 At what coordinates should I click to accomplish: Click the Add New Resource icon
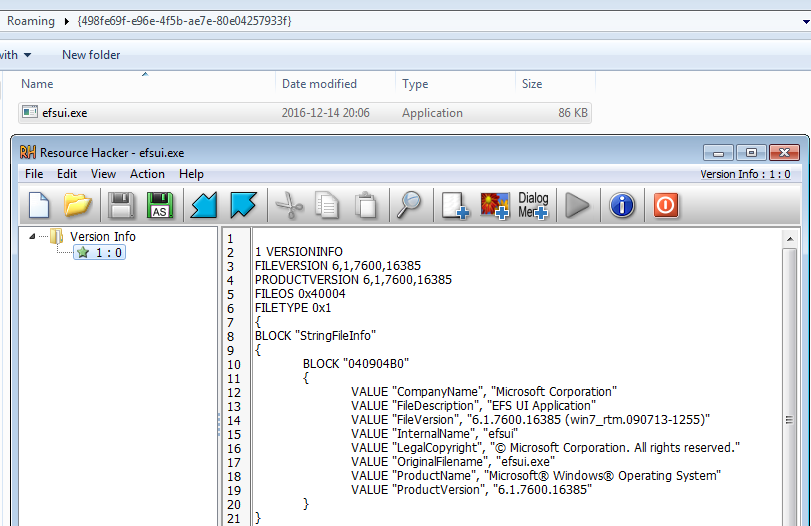point(455,206)
